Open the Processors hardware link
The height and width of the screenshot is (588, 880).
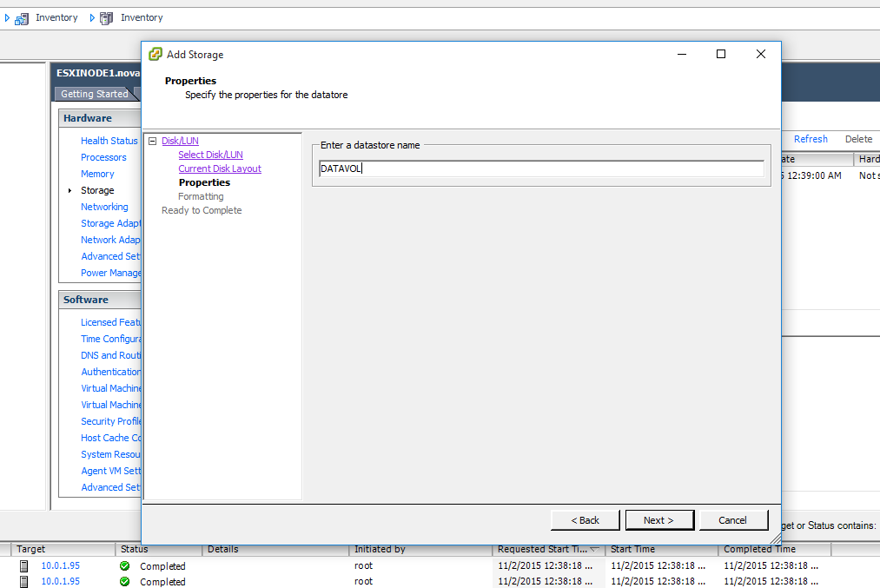pos(103,157)
